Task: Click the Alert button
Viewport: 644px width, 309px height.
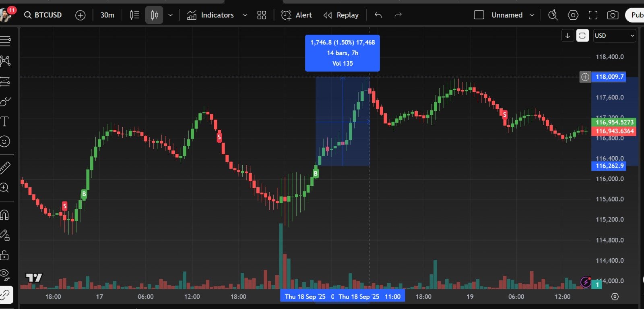Action: coord(297,15)
